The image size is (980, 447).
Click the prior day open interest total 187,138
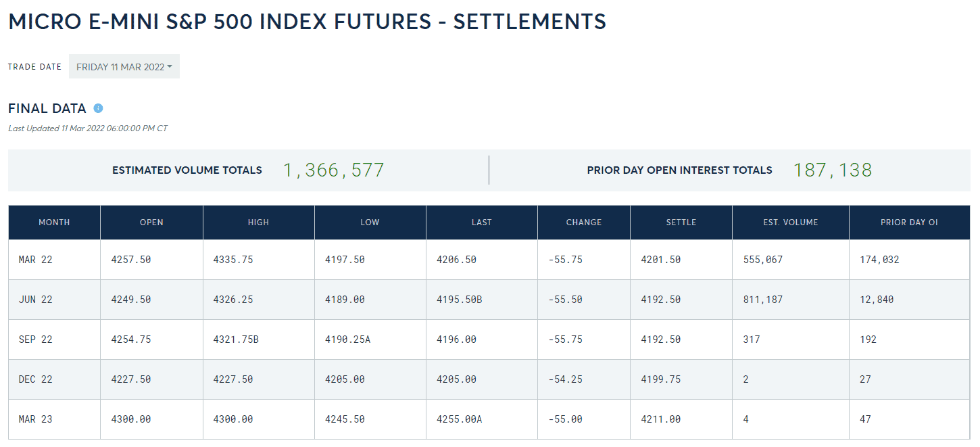point(833,170)
